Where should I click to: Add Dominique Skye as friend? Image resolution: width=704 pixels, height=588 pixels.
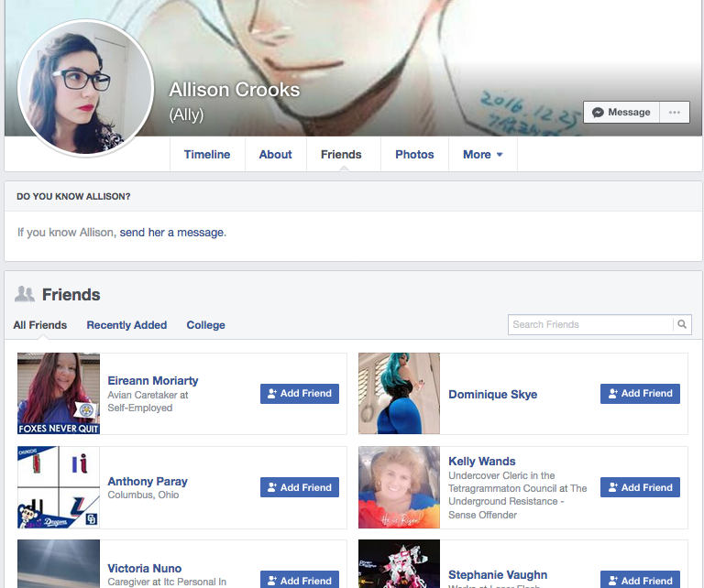(x=640, y=393)
